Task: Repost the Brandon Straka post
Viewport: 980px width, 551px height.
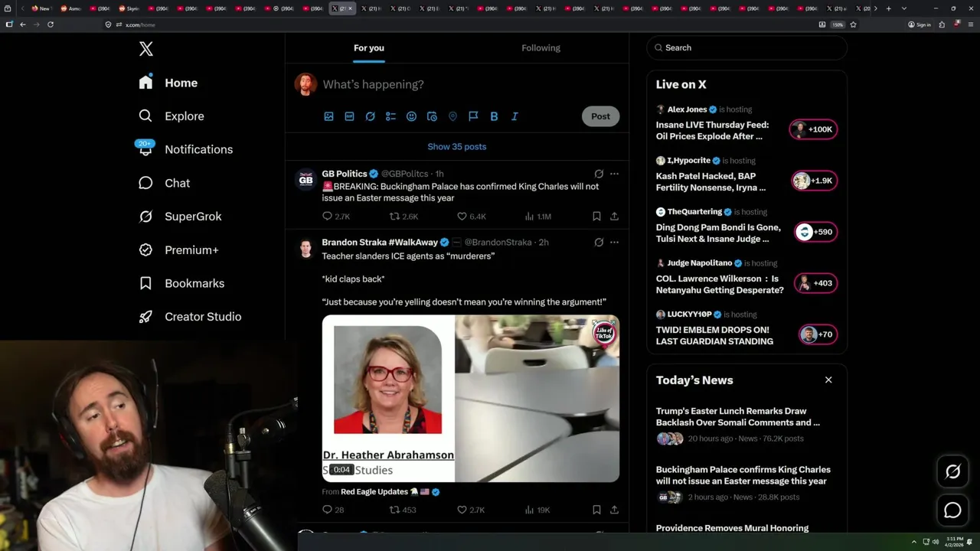Action: pos(403,510)
